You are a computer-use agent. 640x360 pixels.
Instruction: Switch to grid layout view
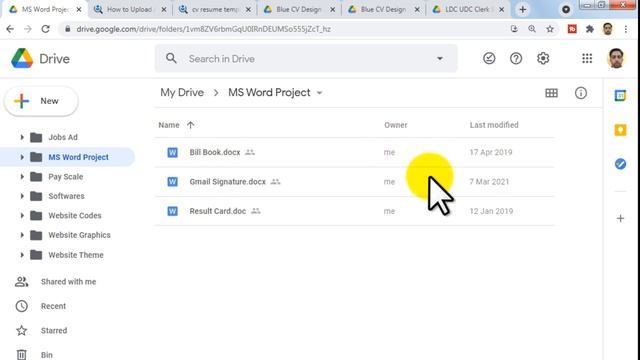click(551, 93)
